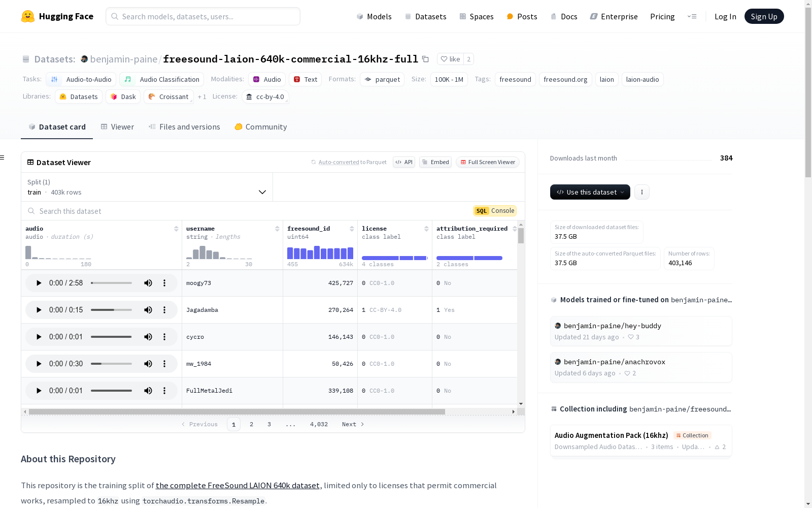The width and height of the screenshot is (812, 508).
Task: Sort by the audio column
Action: (176, 229)
